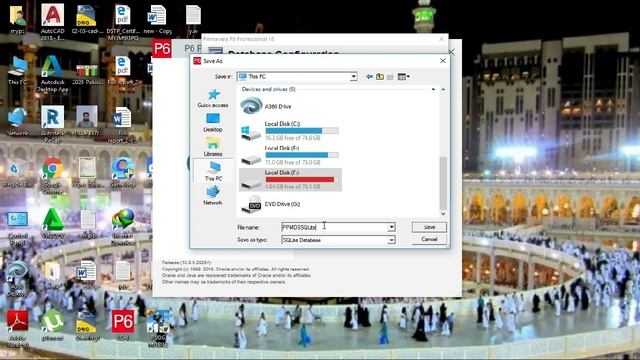640x360 pixels.
Task: Click the Up One Level folder icon
Action: pyautogui.click(x=380, y=77)
